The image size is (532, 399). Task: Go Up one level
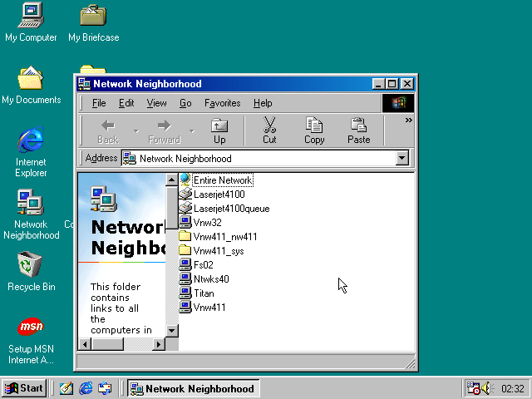[x=219, y=131]
